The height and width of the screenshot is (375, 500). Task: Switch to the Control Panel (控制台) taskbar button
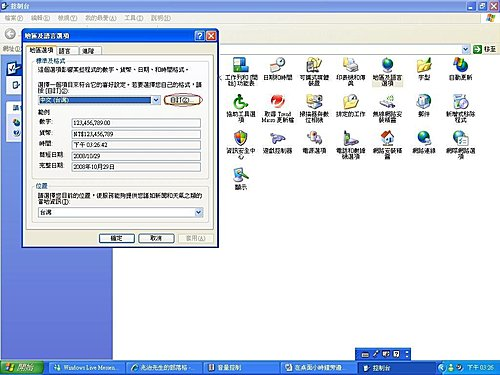tap(397, 368)
